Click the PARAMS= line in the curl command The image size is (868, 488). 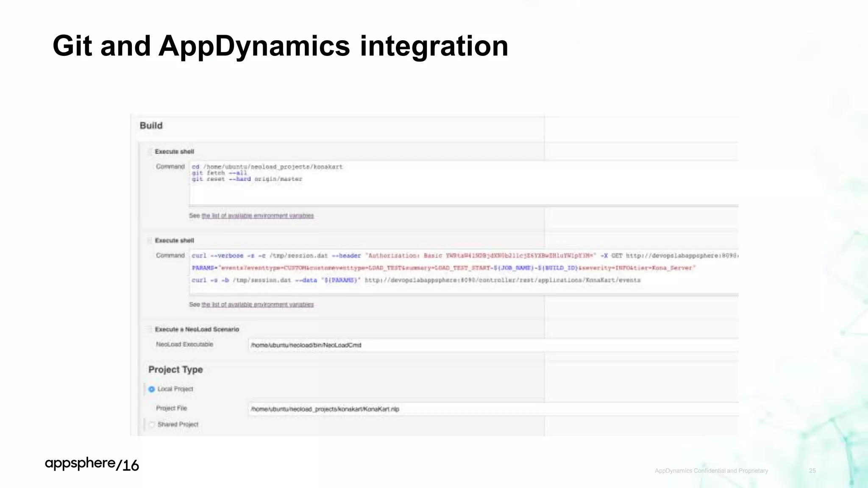coord(444,268)
